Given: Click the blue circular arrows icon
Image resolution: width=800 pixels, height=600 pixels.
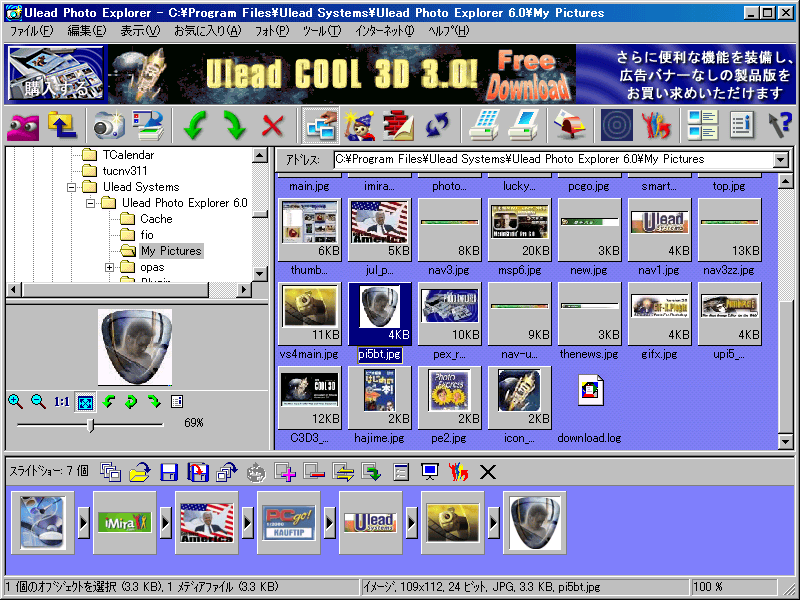Looking at the screenshot, I should coord(437,124).
